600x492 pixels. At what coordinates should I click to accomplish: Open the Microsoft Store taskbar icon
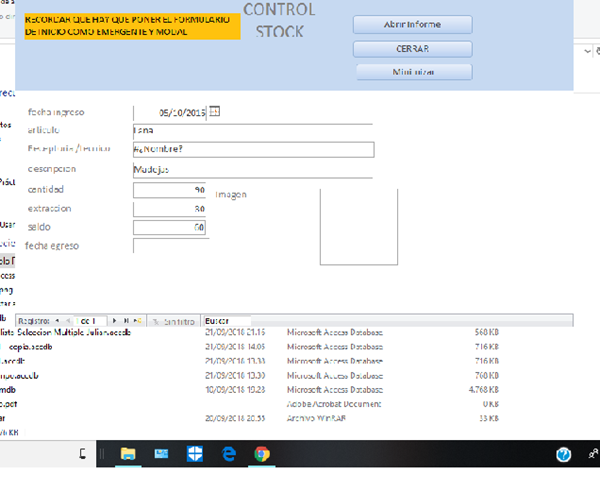tap(194, 454)
